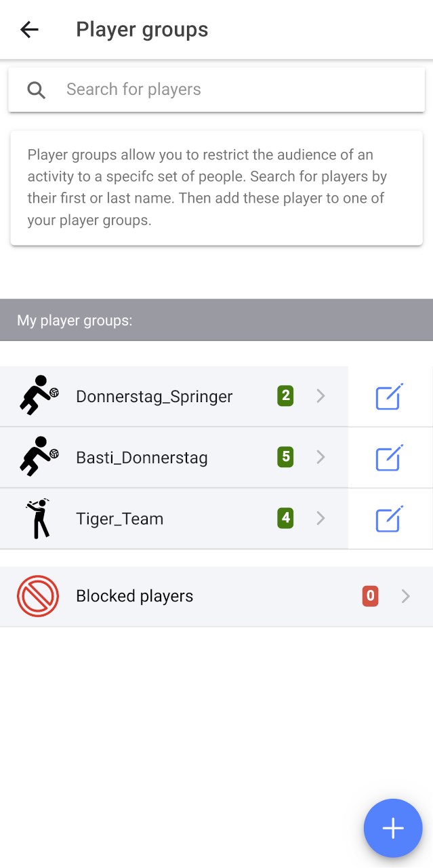Image resolution: width=433 pixels, height=868 pixels.
Task: Edit the Tiger_Team group
Action: [x=390, y=519]
